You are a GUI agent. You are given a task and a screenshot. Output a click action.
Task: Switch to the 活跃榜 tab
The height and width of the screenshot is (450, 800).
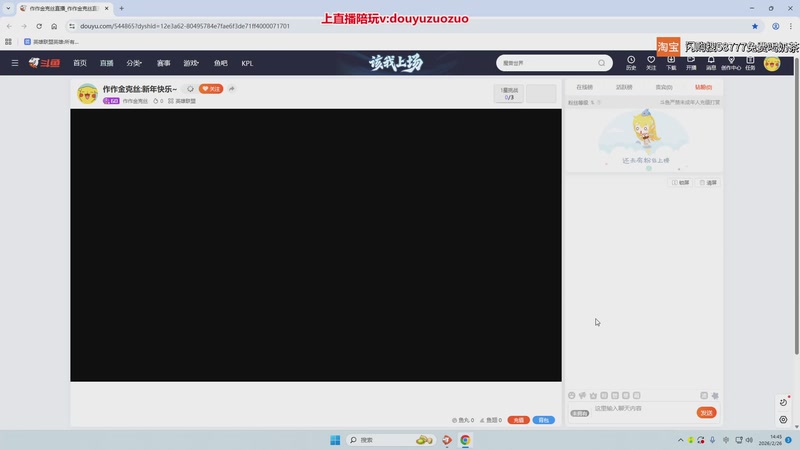pos(624,87)
